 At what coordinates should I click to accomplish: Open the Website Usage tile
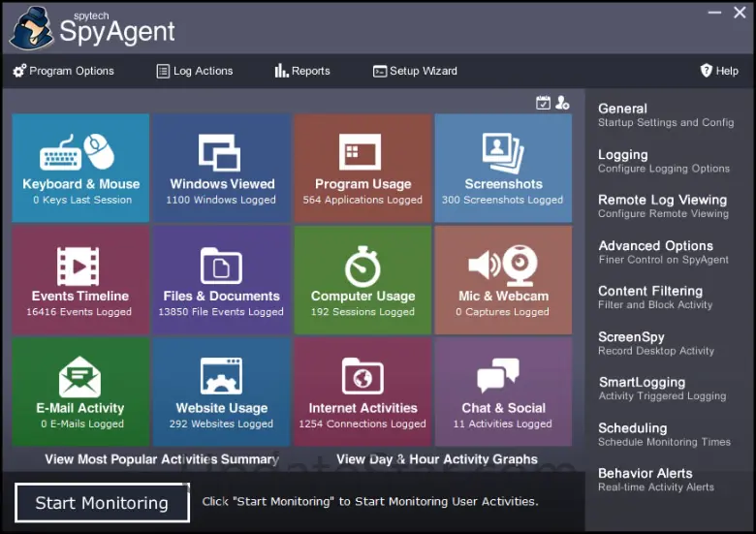(221, 392)
